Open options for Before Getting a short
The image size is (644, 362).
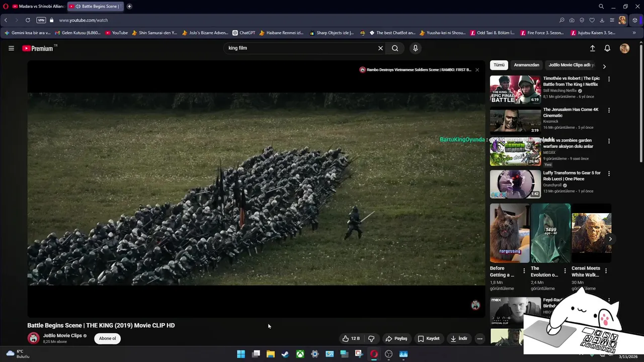click(x=524, y=271)
